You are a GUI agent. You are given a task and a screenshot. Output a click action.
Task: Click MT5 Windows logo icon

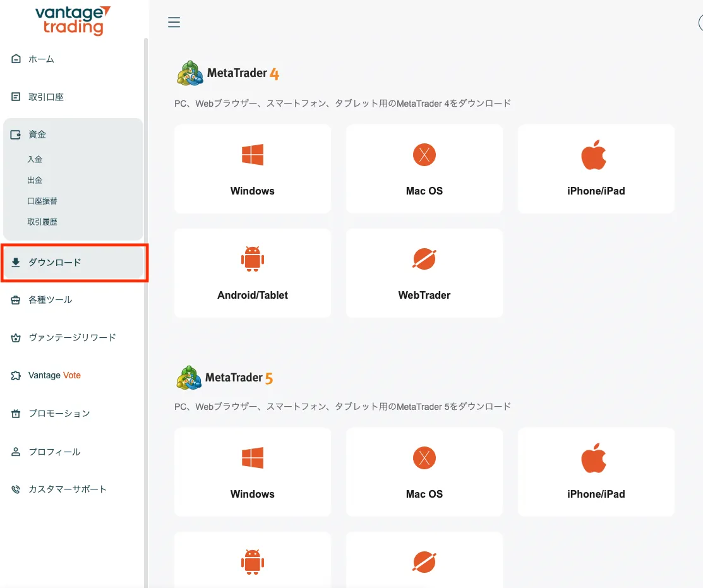pyautogui.click(x=253, y=458)
